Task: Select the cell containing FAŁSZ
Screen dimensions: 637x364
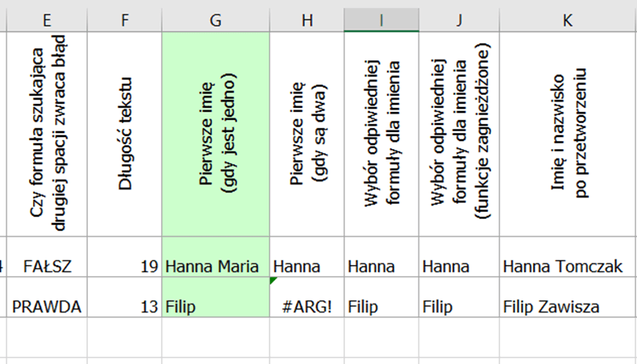Action: (47, 267)
